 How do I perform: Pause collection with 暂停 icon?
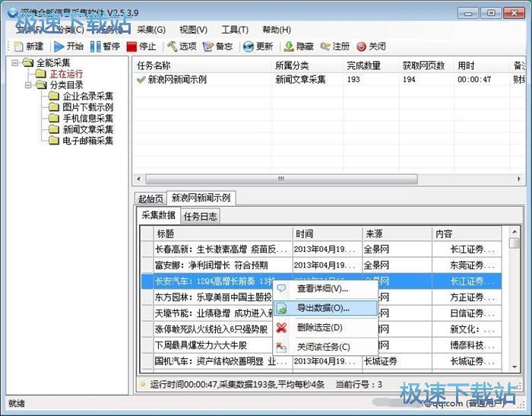coord(96,46)
